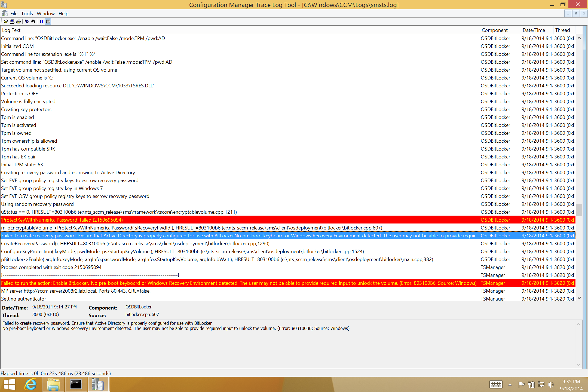Select the 'Current OS volume is C:' row
This screenshot has height=392, width=588.
pyautogui.click(x=288, y=78)
